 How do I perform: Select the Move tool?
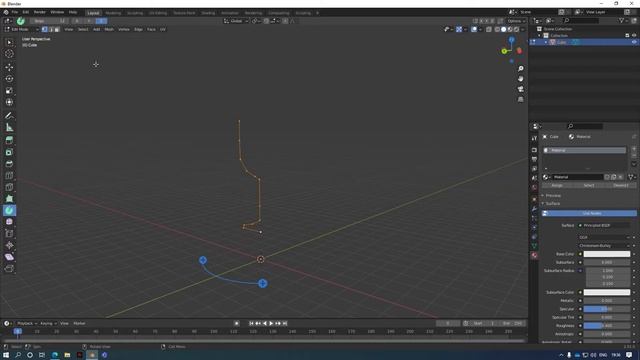point(9,67)
